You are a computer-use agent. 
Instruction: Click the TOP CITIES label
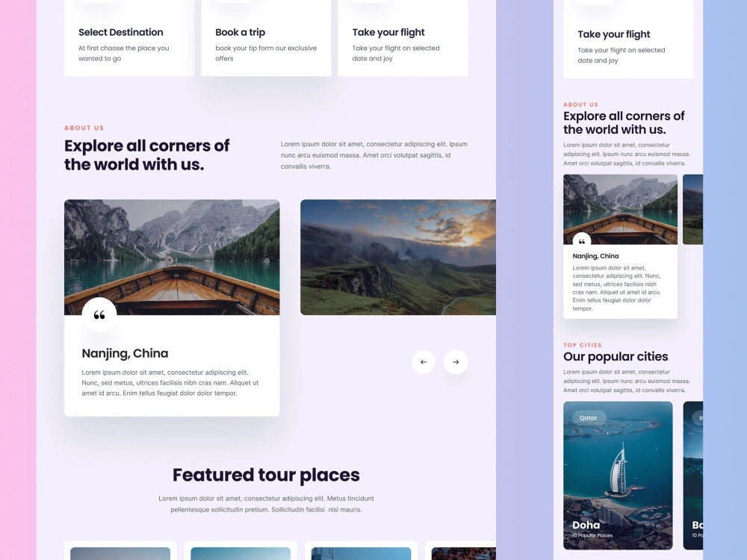[x=582, y=345]
